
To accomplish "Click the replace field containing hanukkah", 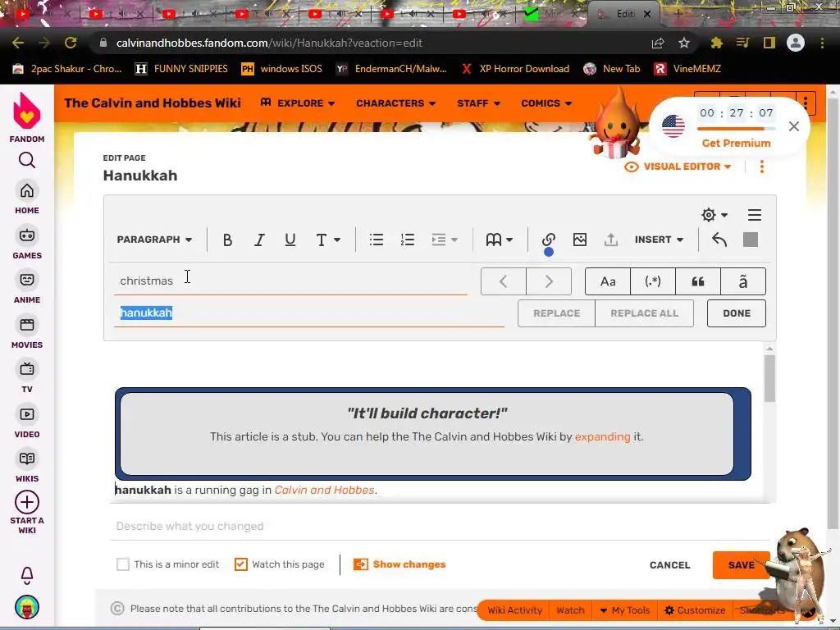I will click(308, 313).
